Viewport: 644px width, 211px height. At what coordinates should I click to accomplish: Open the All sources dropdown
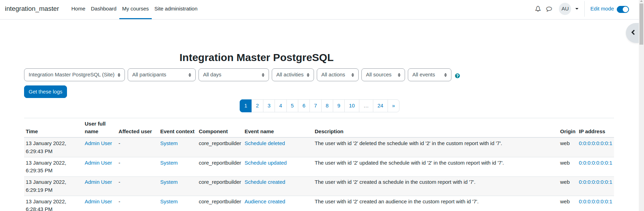click(x=383, y=75)
